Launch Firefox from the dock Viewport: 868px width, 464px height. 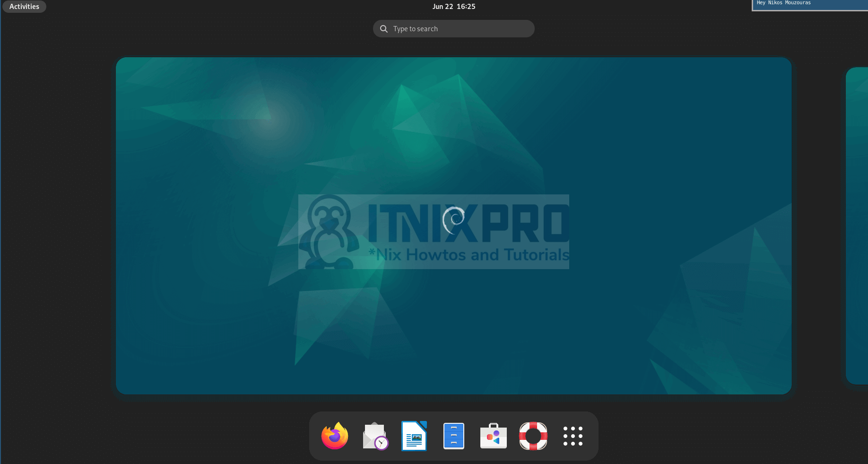coord(335,436)
